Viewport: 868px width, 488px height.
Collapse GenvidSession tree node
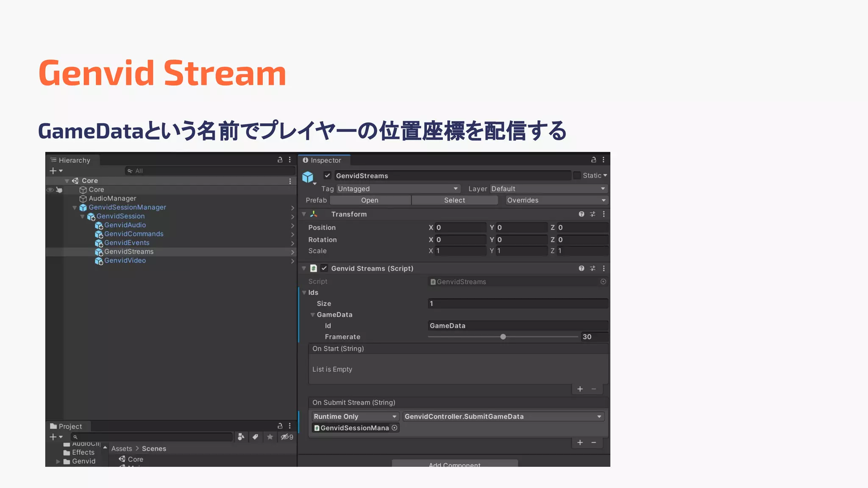(x=82, y=216)
